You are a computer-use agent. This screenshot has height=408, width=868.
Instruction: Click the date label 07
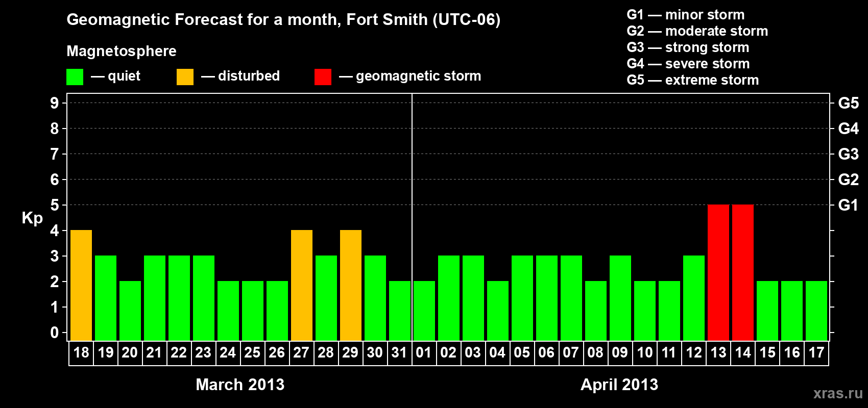[571, 353]
